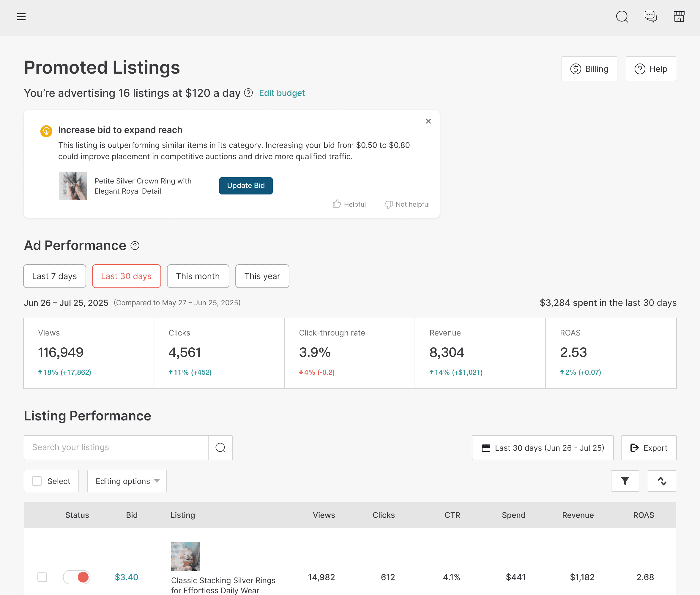700x595 pixels.
Task: Mark the suggestion as Helpful
Action: (349, 204)
